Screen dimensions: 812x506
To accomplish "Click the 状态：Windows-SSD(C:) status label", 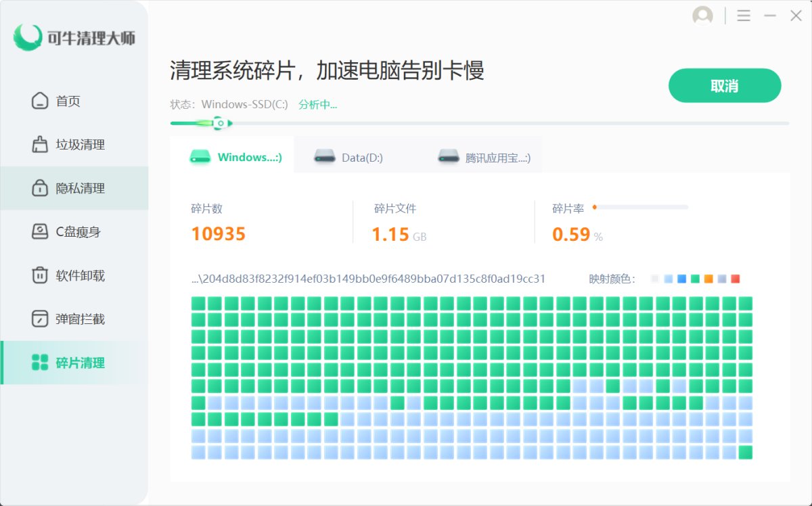I will click(x=229, y=104).
